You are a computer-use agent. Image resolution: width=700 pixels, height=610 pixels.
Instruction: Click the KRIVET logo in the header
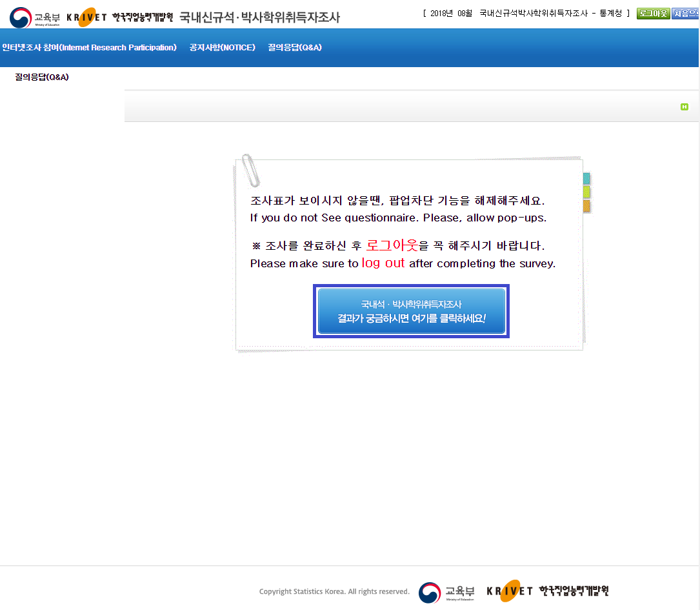point(86,17)
